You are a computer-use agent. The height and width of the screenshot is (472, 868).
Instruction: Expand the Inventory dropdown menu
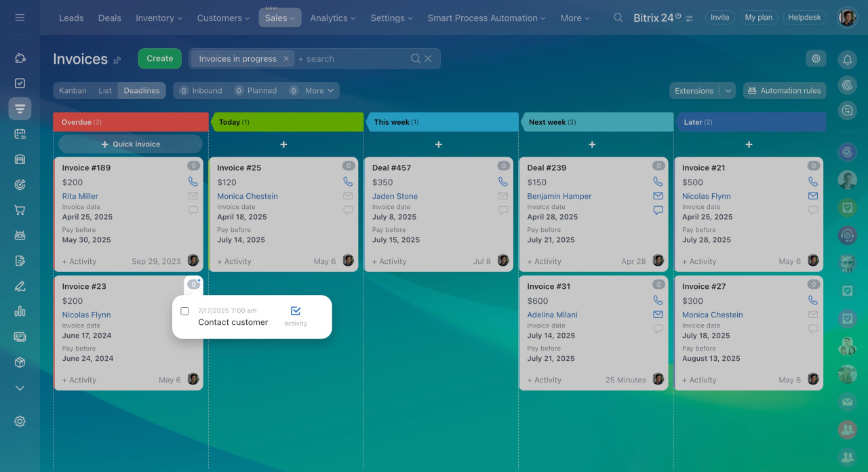[x=159, y=18]
